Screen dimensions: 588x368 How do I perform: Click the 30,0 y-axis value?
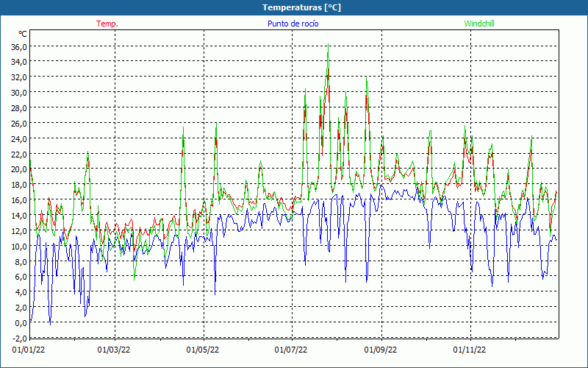19,93
